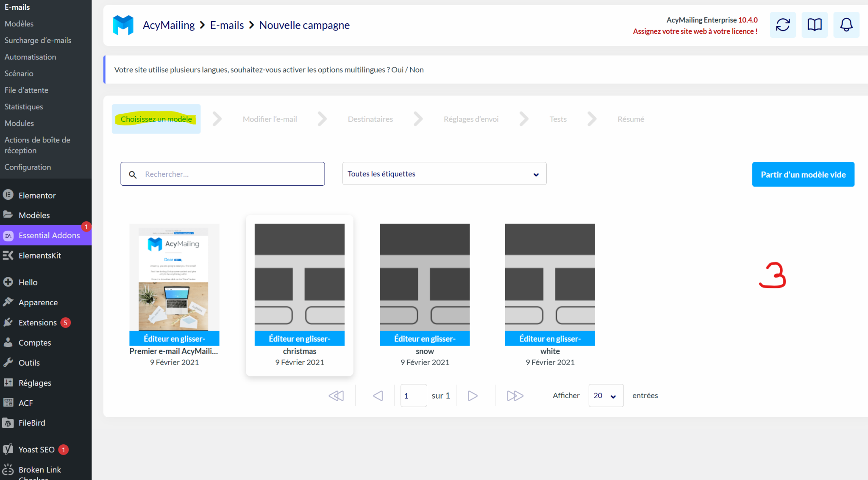Click the refresh arrows icon in header
The height and width of the screenshot is (480, 868).
(x=782, y=25)
